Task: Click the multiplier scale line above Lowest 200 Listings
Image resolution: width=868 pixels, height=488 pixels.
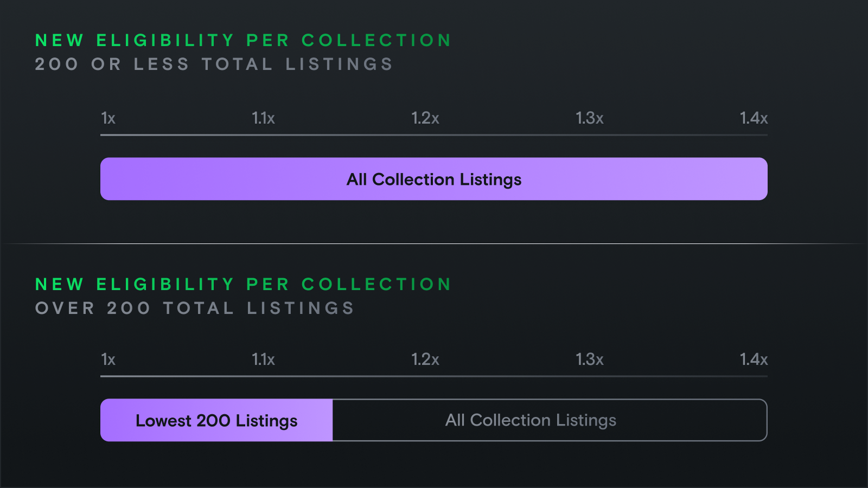Action: (x=433, y=376)
